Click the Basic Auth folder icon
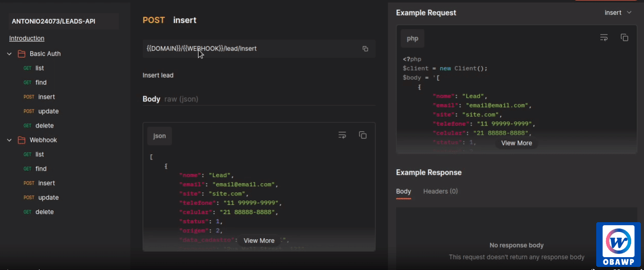644x270 pixels. pyautogui.click(x=22, y=53)
